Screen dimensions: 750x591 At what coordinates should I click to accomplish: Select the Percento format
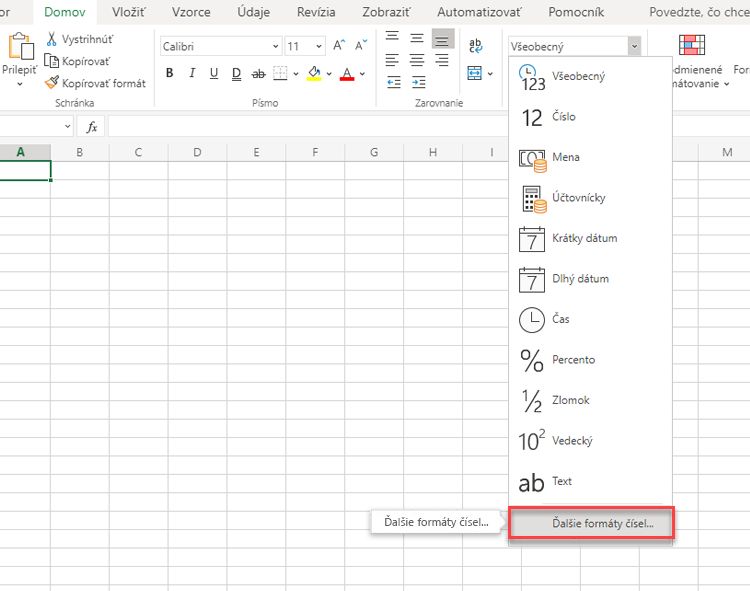590,360
